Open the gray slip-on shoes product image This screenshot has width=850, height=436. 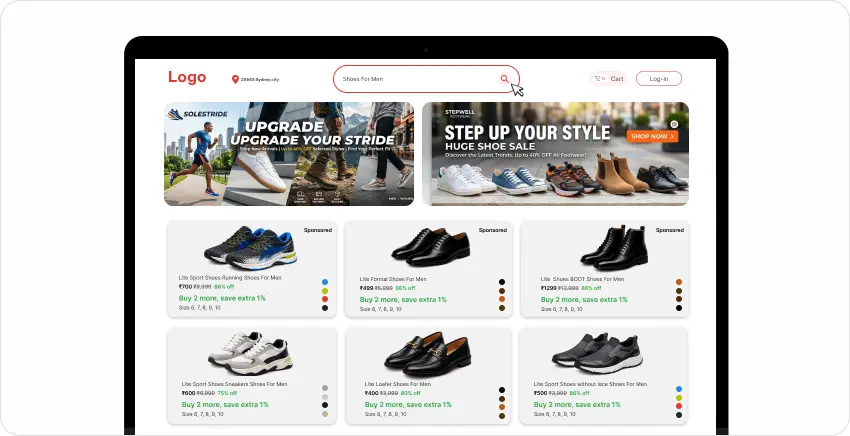coord(597,353)
